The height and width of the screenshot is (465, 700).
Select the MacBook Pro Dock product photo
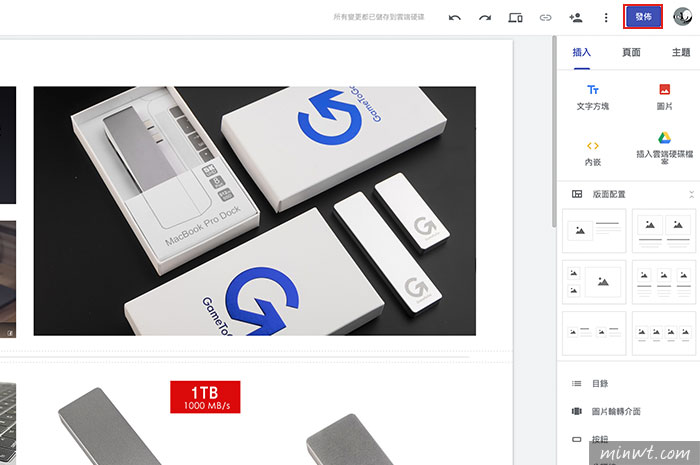254,211
